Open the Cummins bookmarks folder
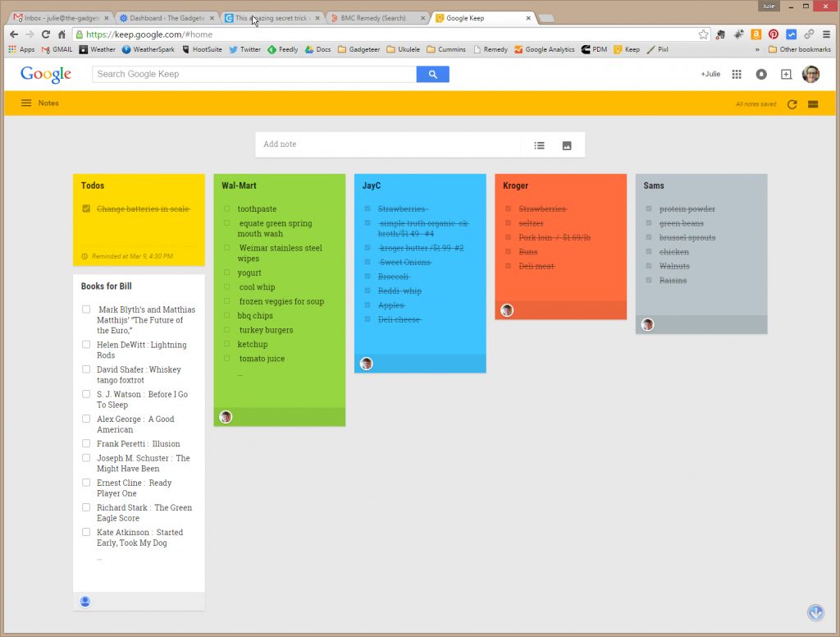The width and height of the screenshot is (840, 637). pos(446,49)
